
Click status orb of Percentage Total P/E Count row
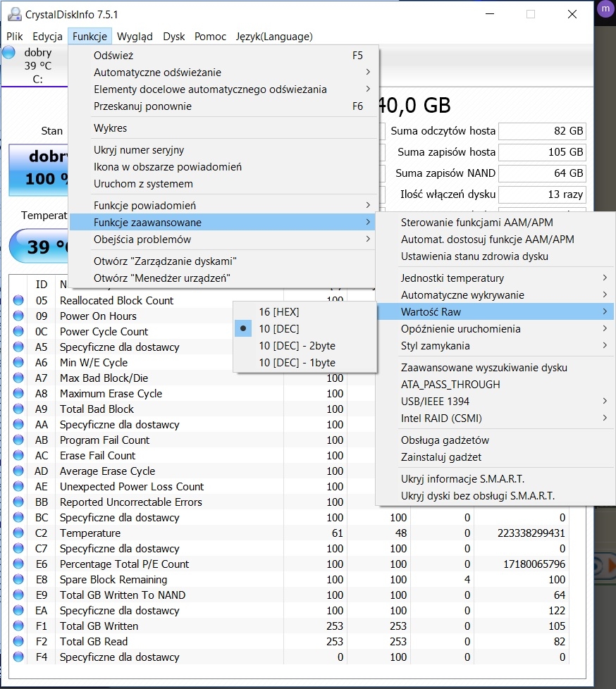18,564
